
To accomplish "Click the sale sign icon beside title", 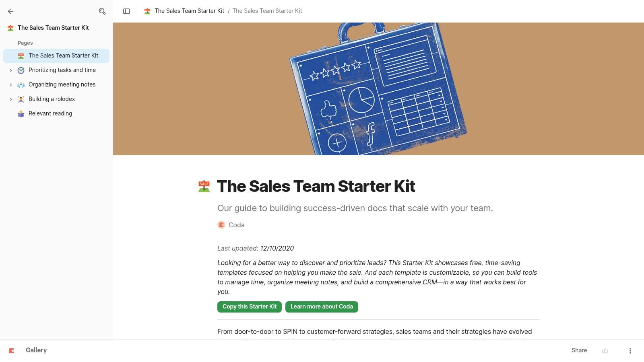I will (x=204, y=186).
